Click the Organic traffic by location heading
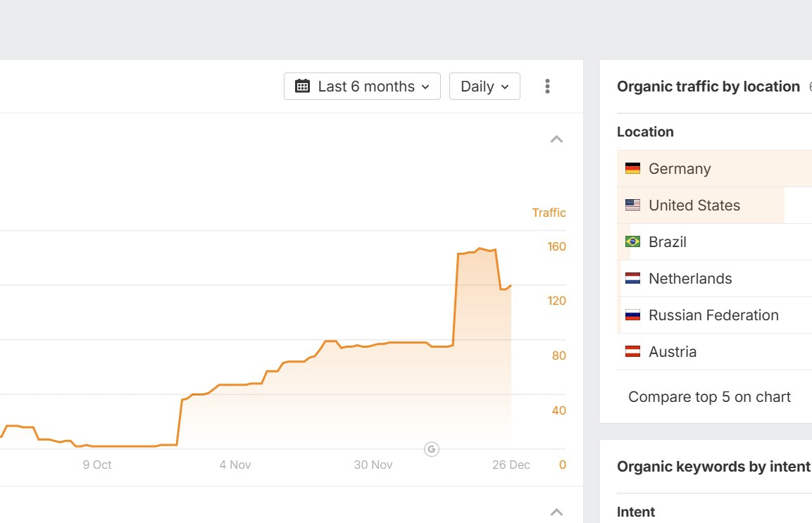 [x=708, y=87]
